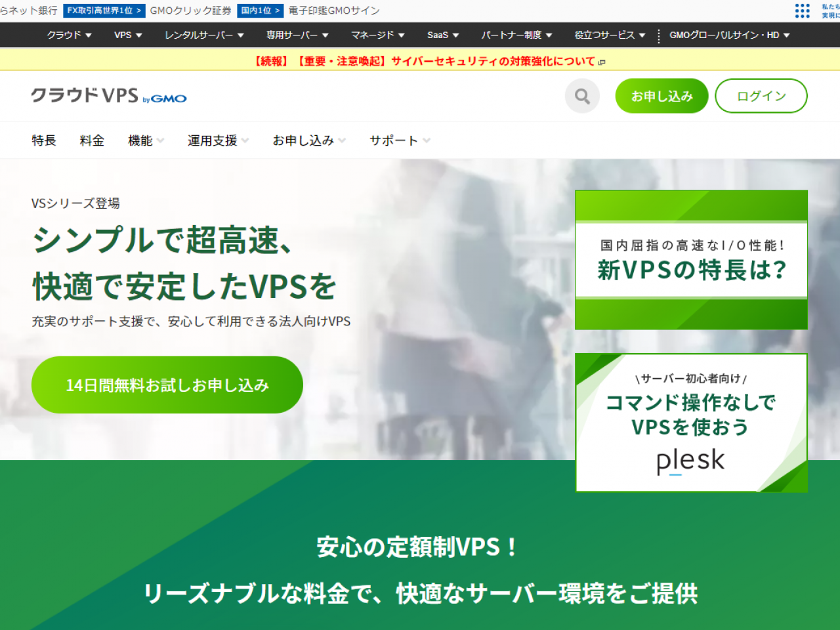This screenshot has height=630, width=840.
Task: Click the plesk logo in beginner banner
Action: (690, 459)
